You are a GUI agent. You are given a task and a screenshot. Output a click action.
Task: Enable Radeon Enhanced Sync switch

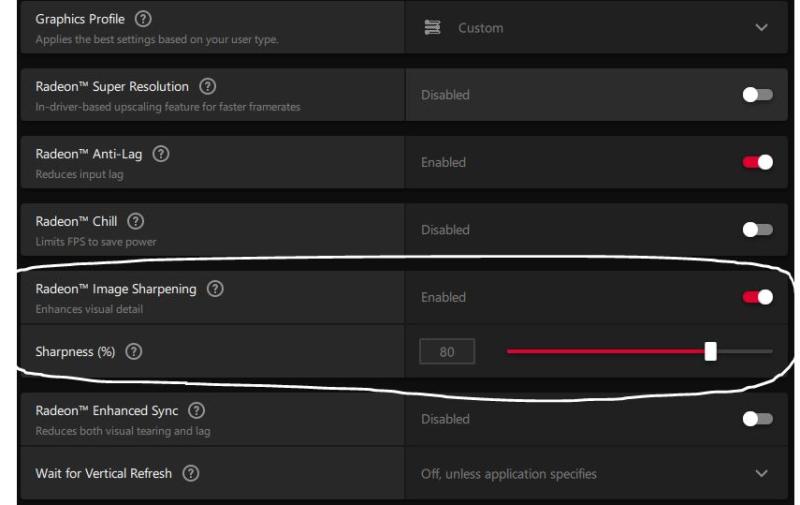pos(757,419)
